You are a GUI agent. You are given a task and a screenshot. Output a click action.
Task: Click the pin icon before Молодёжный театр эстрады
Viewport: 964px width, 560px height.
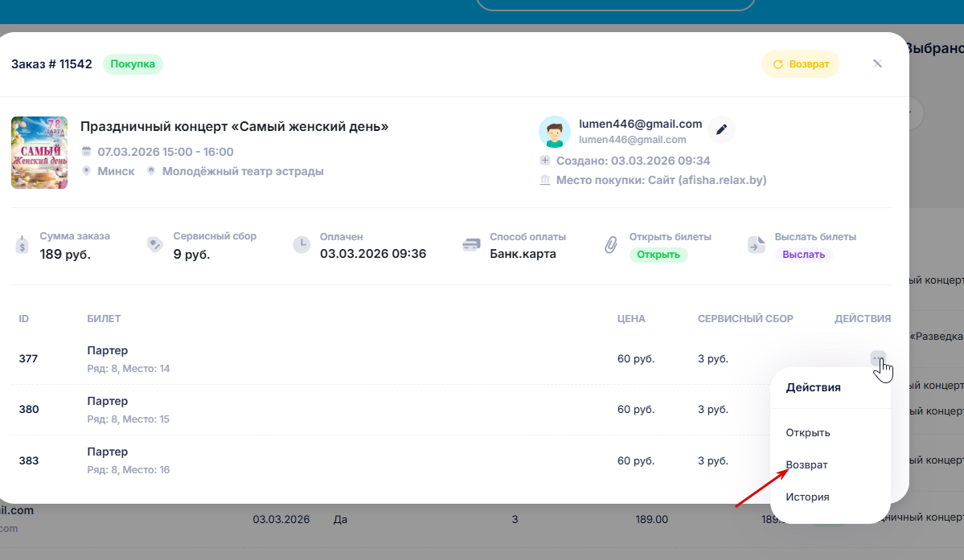pos(151,170)
